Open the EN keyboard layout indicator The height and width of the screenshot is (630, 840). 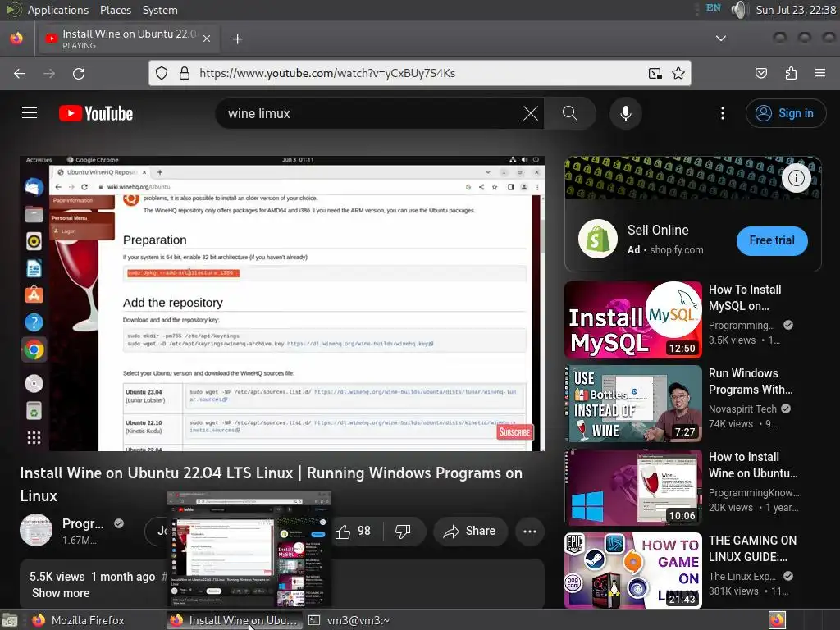pyautogui.click(x=713, y=8)
